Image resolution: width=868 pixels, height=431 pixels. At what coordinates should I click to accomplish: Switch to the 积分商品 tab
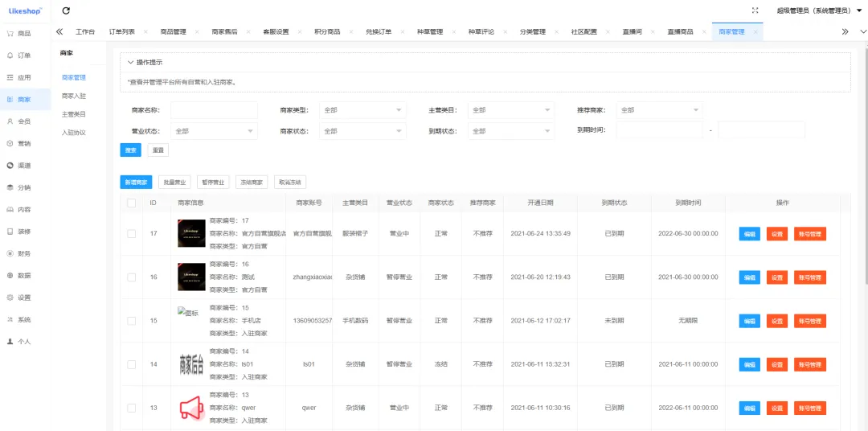(x=327, y=31)
